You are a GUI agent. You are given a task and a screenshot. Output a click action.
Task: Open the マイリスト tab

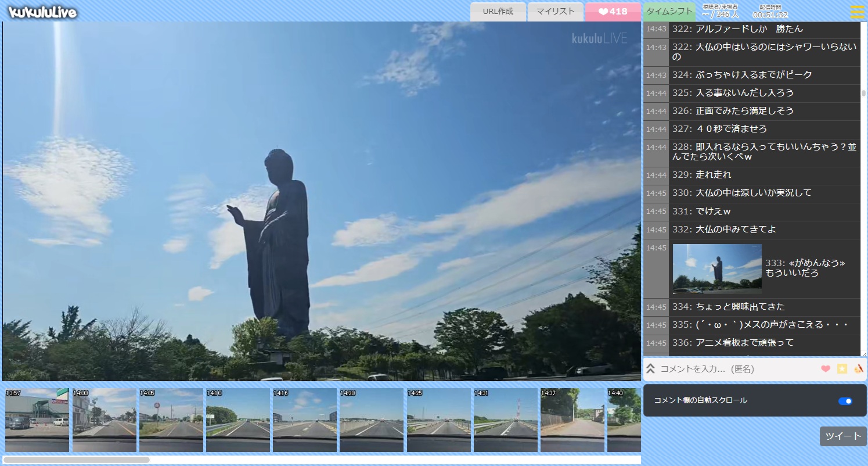click(555, 12)
